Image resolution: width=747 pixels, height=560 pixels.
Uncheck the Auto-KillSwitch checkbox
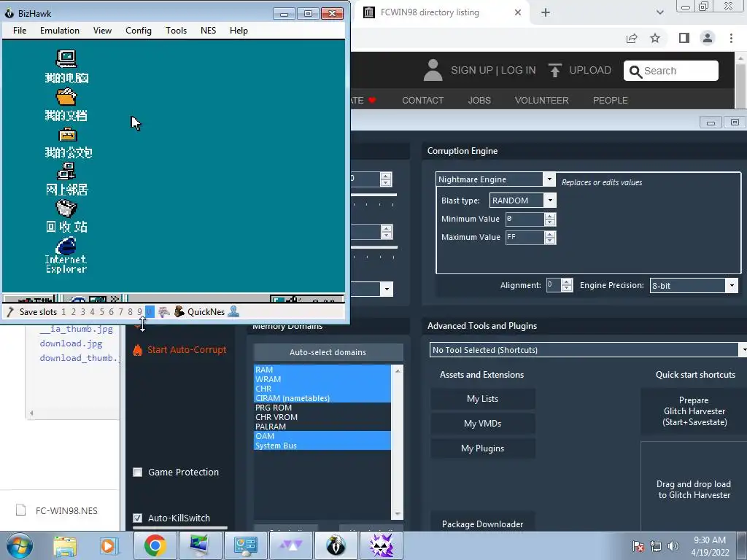[138, 518]
